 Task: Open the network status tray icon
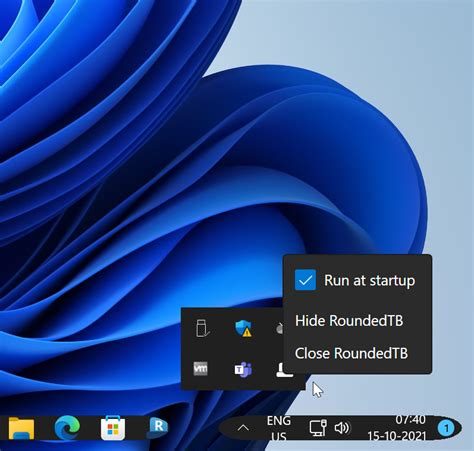pyautogui.click(x=318, y=428)
